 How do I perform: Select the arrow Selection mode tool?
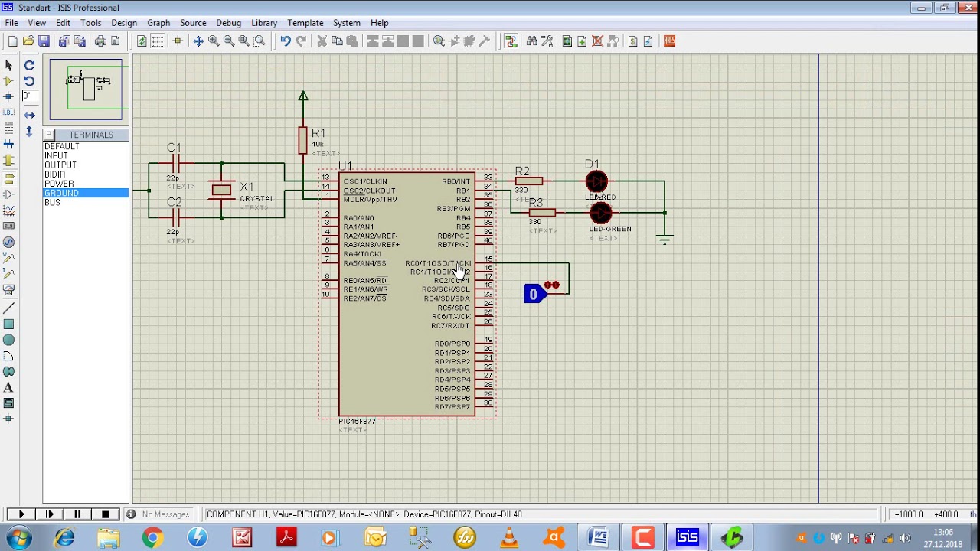(x=8, y=66)
